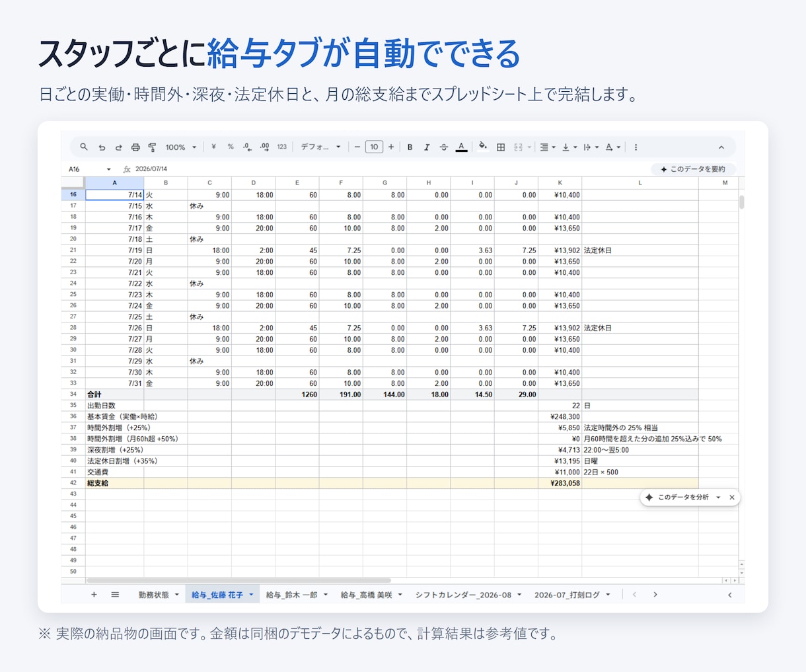Add a new sheet with plus button
Image resolution: width=806 pixels, height=672 pixels.
(x=94, y=595)
